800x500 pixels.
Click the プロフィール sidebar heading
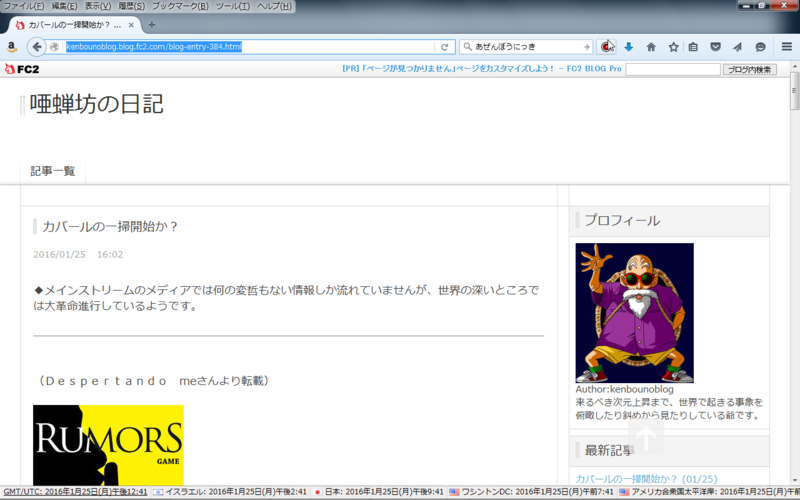[x=622, y=220]
